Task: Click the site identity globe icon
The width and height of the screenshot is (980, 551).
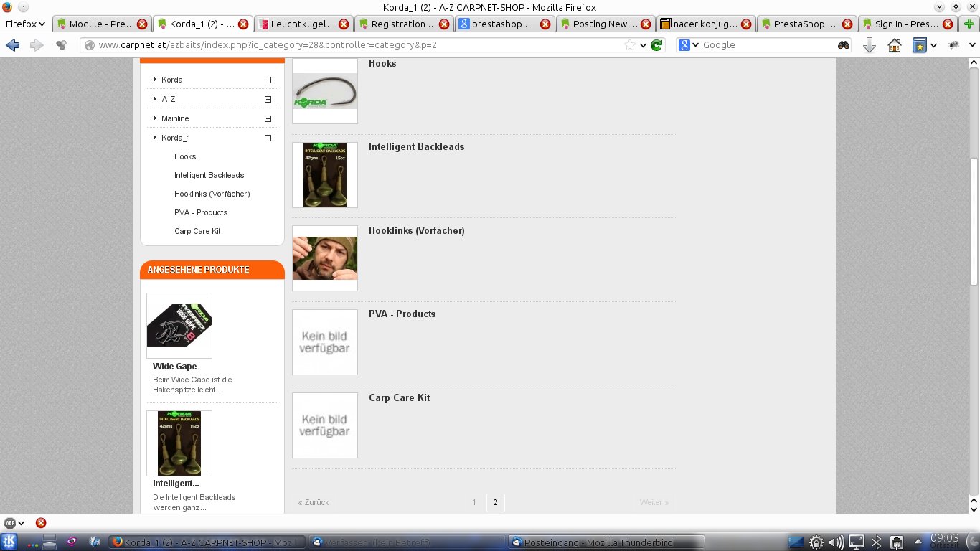Action: point(90,45)
